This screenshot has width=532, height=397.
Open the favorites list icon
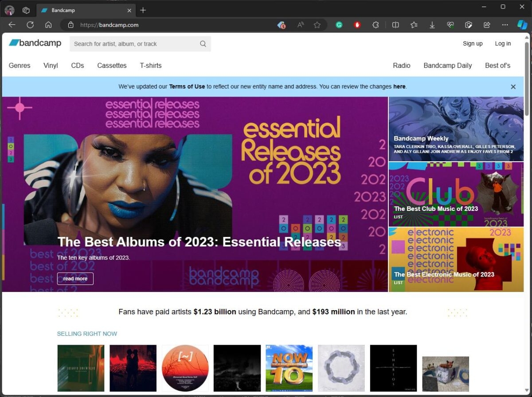[x=414, y=25]
